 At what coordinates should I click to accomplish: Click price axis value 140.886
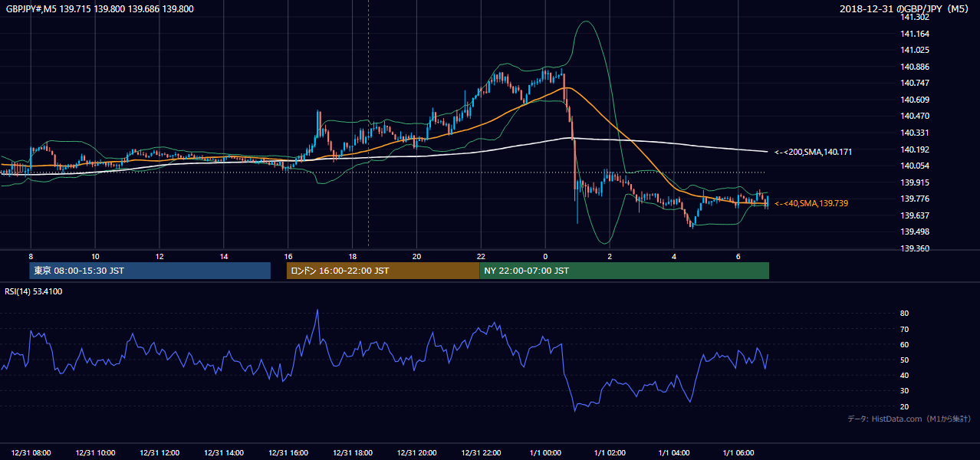[915, 67]
